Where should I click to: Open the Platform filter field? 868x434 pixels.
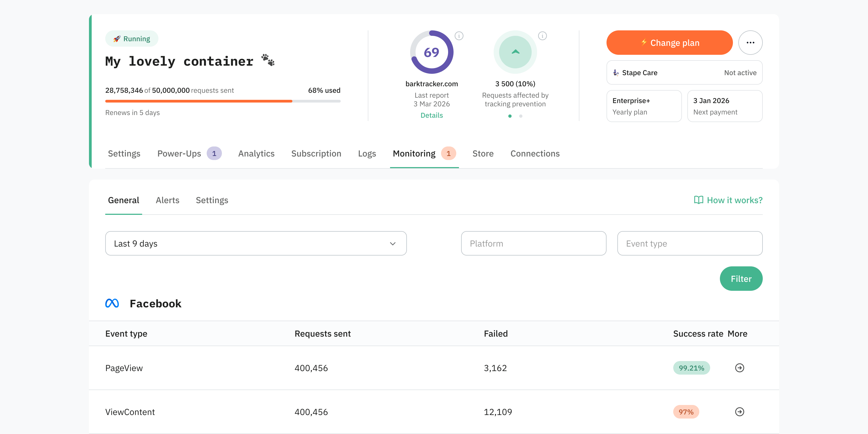[x=533, y=243]
